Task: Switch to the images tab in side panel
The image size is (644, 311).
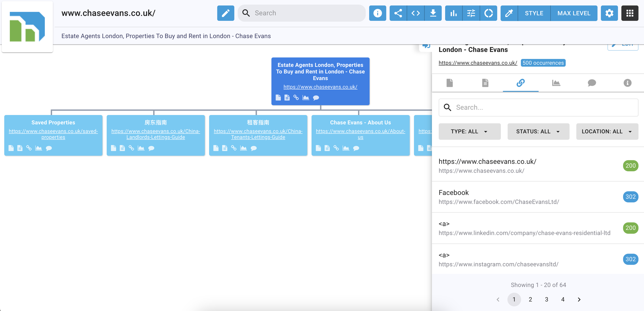Action: (x=556, y=83)
